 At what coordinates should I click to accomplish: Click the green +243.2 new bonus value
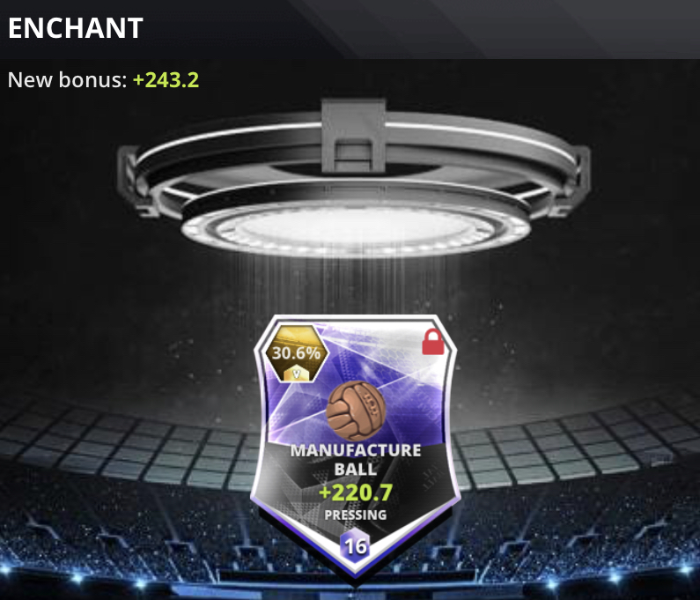click(166, 80)
